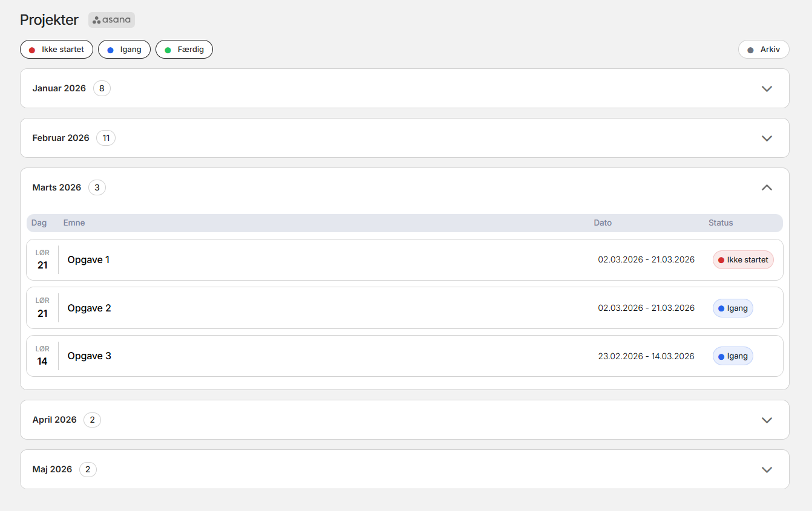Toggle the Ikke startet filter
The width and height of the screenshot is (812, 511).
[56, 50]
